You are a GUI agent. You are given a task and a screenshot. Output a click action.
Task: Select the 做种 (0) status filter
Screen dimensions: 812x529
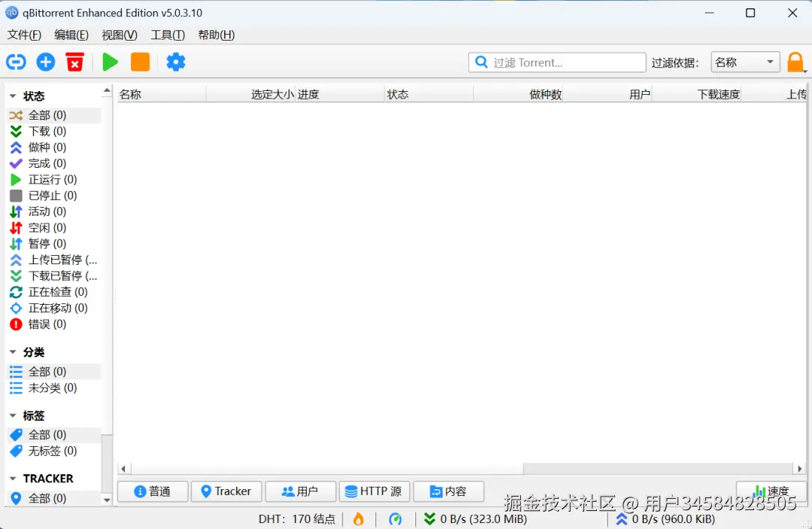pos(54,147)
